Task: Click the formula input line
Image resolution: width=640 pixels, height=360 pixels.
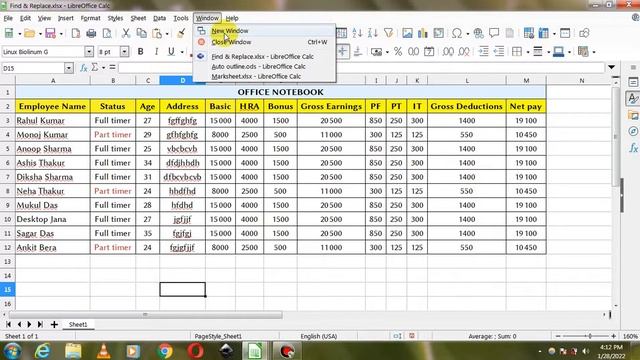Action: tap(361, 68)
